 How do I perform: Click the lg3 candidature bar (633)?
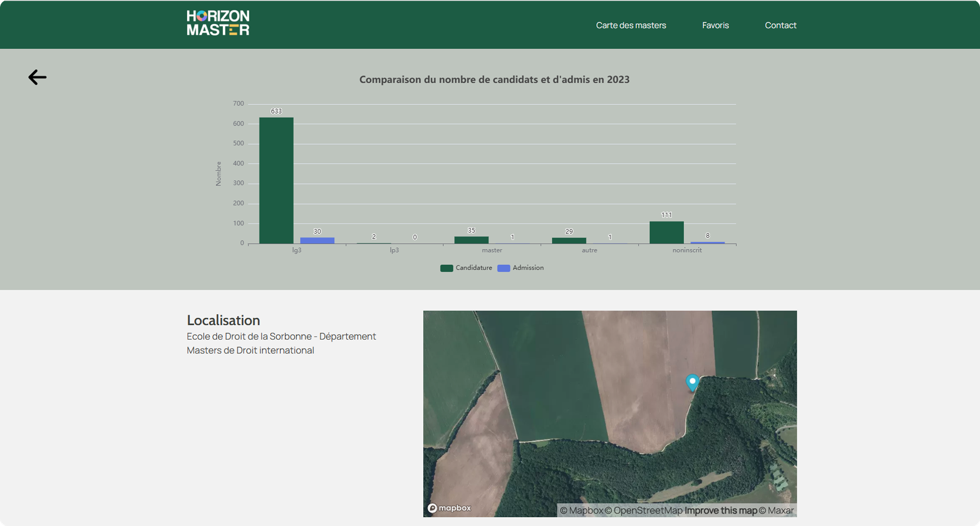277,180
